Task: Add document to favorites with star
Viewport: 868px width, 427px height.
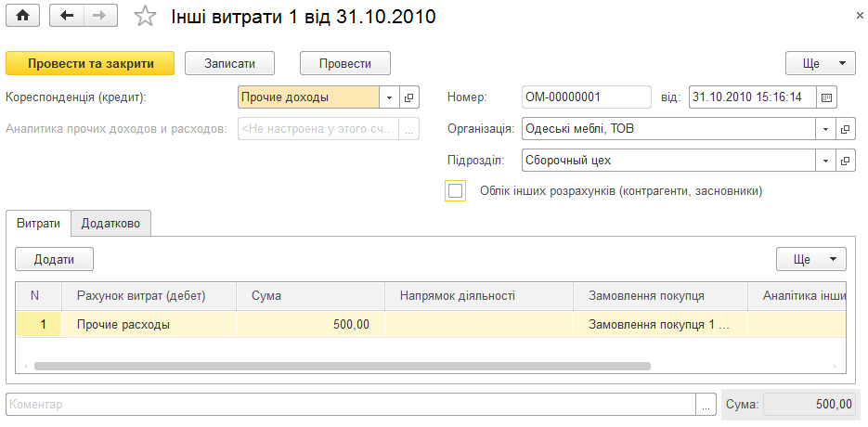Action: 145,17
